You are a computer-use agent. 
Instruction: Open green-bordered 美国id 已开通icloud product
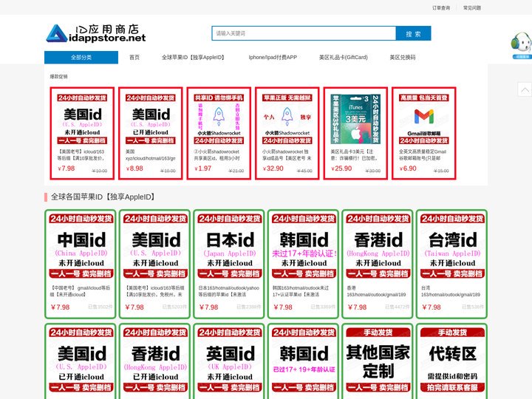(x=81, y=361)
